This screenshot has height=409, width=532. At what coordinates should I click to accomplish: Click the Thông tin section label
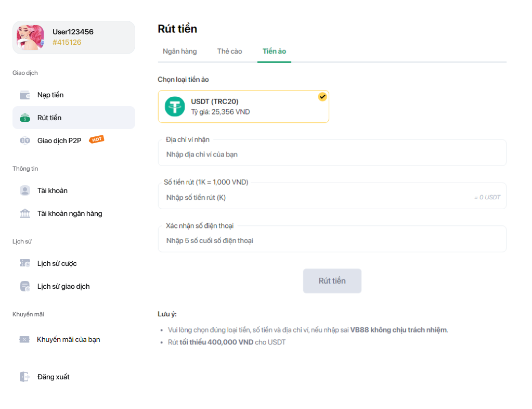[25, 169]
